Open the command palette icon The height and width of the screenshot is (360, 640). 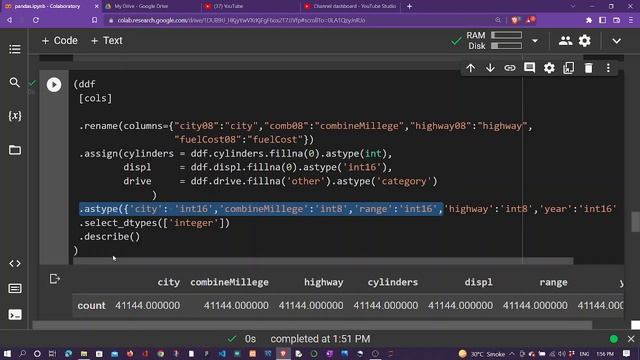point(15,289)
